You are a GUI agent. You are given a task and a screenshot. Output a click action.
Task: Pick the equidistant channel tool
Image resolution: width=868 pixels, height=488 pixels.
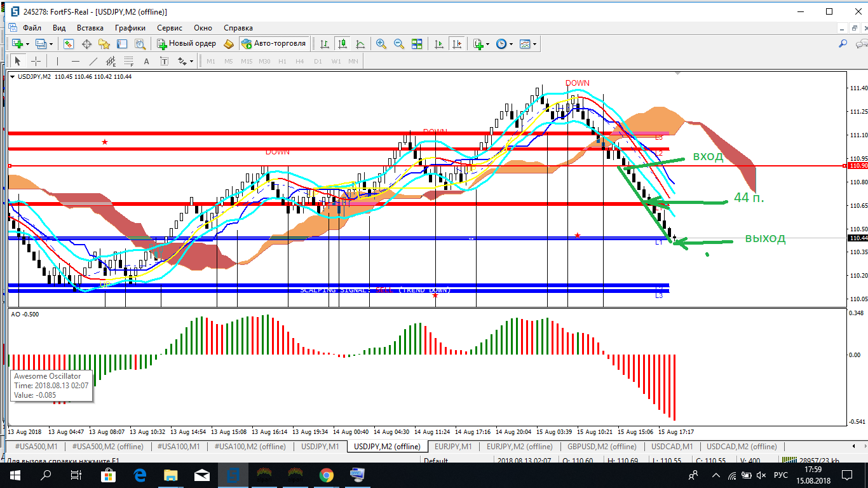click(x=111, y=61)
